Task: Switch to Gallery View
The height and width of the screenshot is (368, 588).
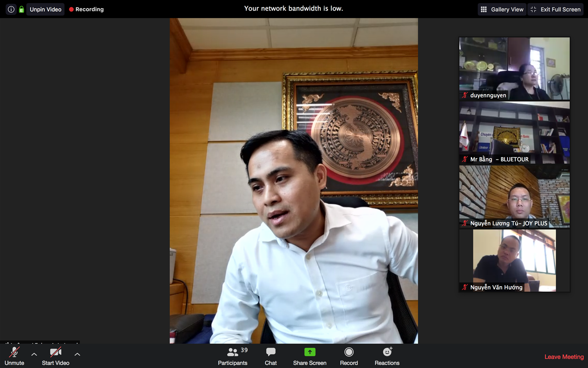Action: click(502, 9)
